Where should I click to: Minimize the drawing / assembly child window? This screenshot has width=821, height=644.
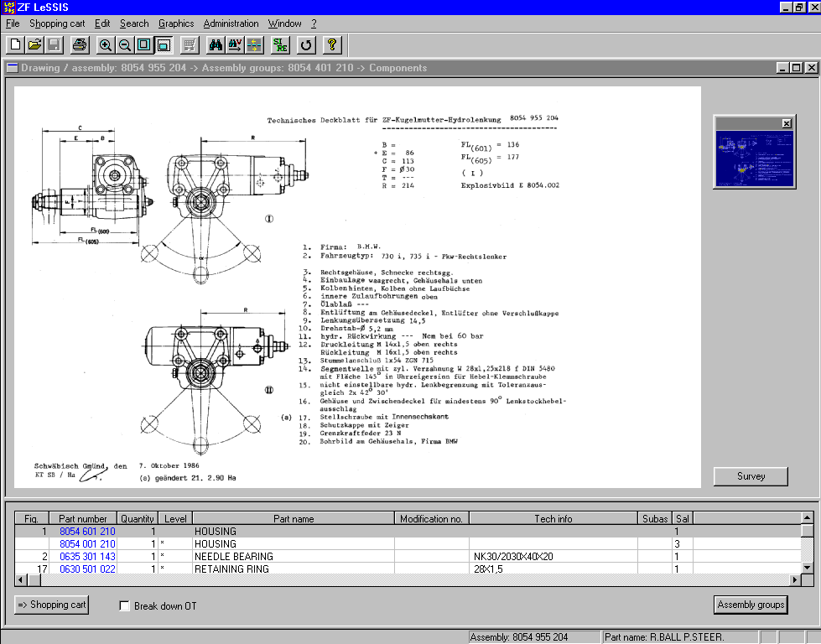(x=782, y=68)
